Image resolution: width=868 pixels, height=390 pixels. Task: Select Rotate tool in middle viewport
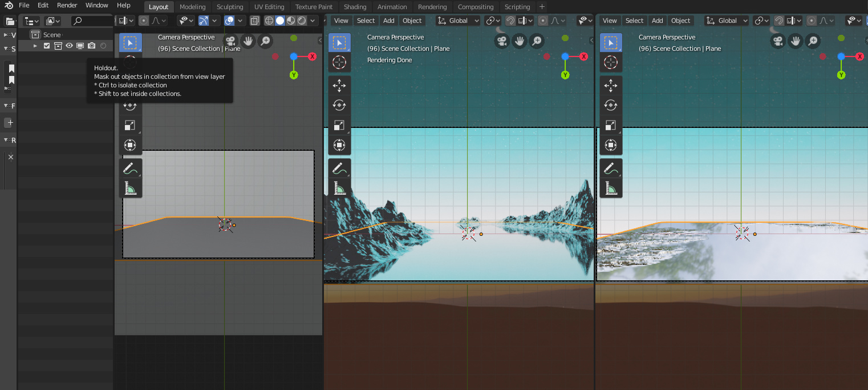(339, 105)
